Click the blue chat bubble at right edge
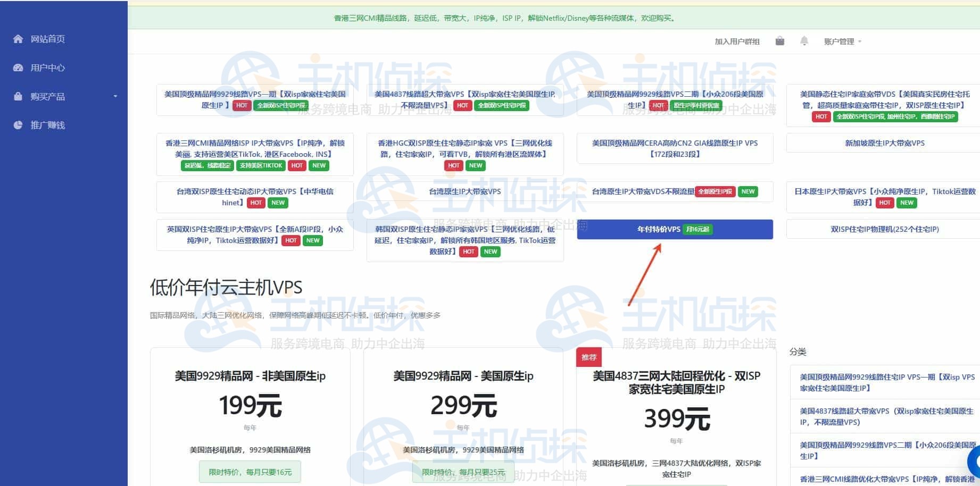 coord(975,462)
